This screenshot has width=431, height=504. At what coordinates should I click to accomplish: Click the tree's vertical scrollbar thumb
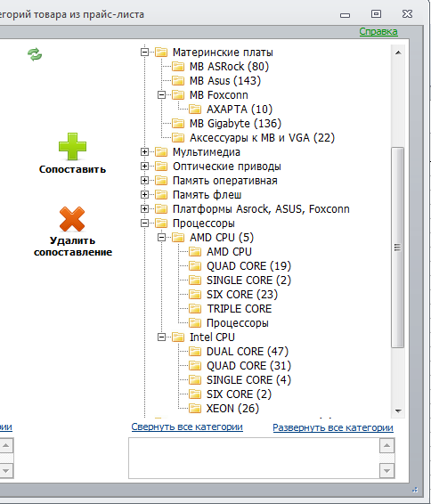398,248
